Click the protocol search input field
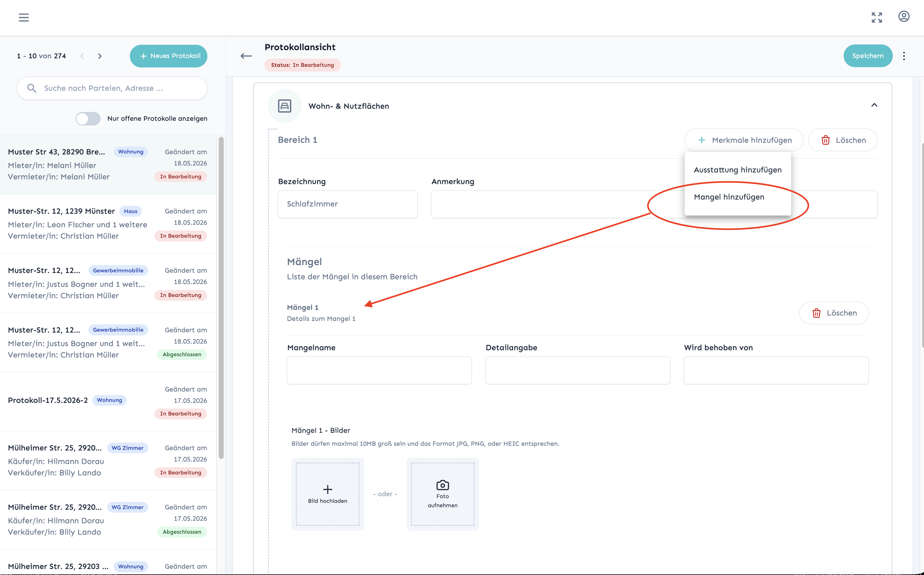The height and width of the screenshot is (575, 924). pos(112,88)
